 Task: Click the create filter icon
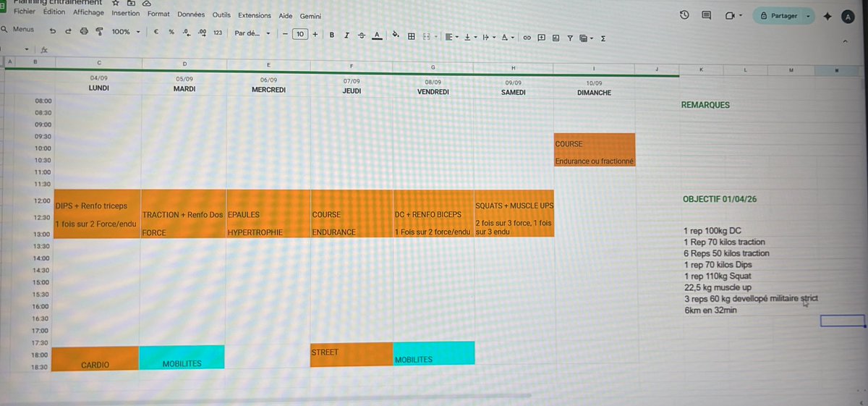tap(570, 38)
